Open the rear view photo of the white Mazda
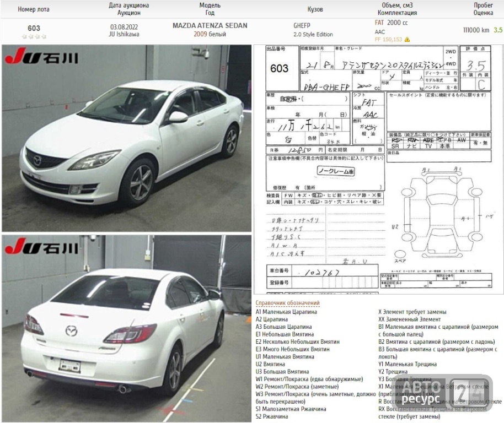Image resolution: width=504 pixels, height=423 pixels. pyautogui.click(x=127, y=328)
